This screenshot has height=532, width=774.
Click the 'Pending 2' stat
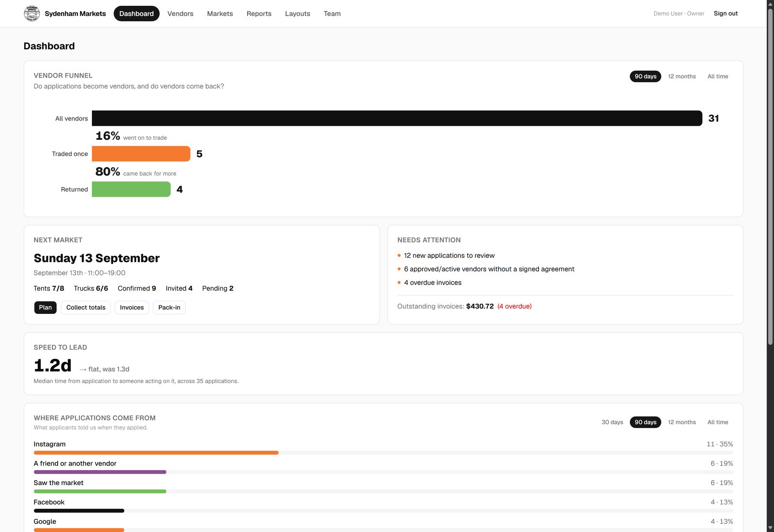pos(218,288)
